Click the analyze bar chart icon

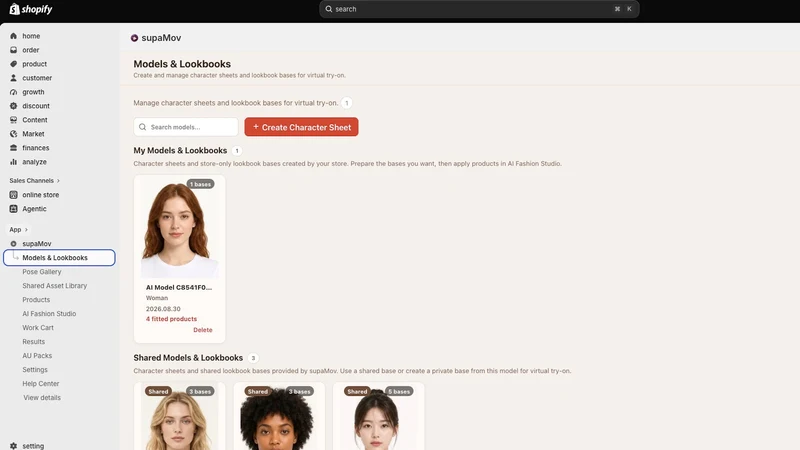pos(13,162)
